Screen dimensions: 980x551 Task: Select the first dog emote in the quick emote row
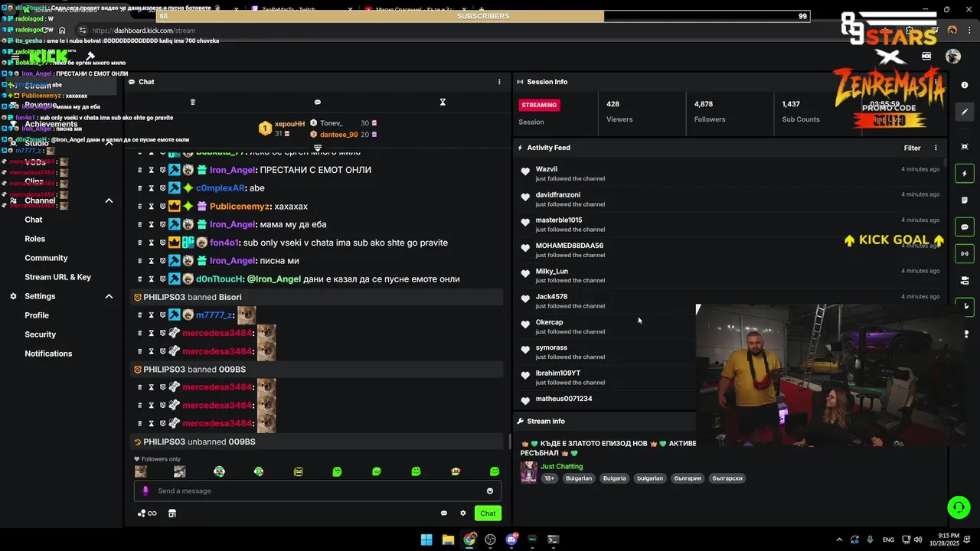[141, 471]
